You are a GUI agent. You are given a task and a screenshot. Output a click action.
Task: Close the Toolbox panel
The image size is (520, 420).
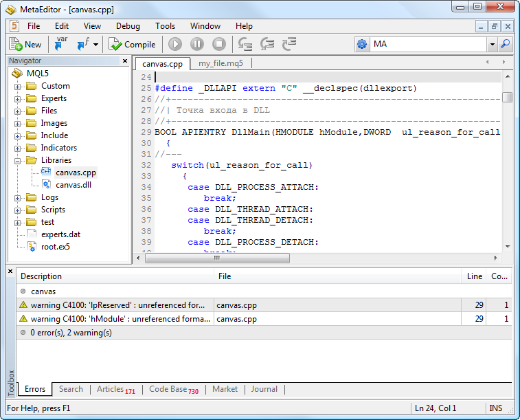point(10,272)
